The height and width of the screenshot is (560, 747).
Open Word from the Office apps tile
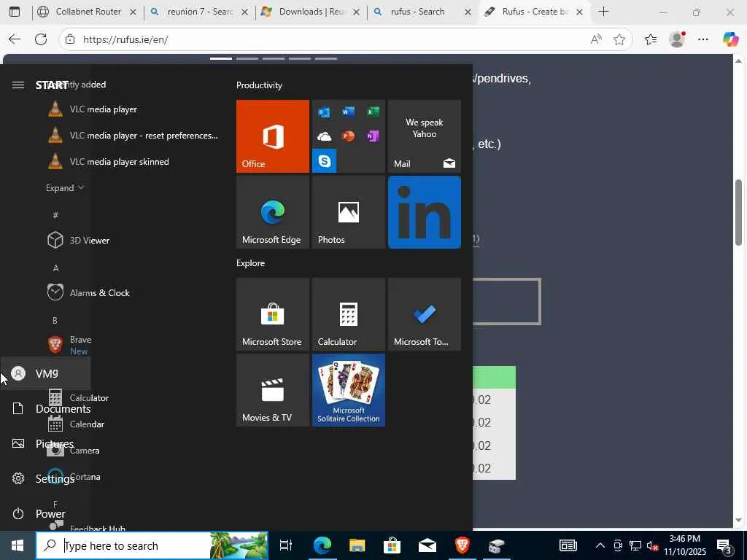click(x=348, y=112)
